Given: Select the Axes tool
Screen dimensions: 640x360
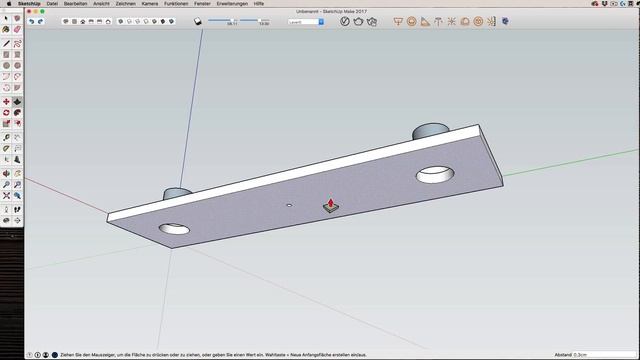Looking at the screenshot, I should tap(6, 160).
